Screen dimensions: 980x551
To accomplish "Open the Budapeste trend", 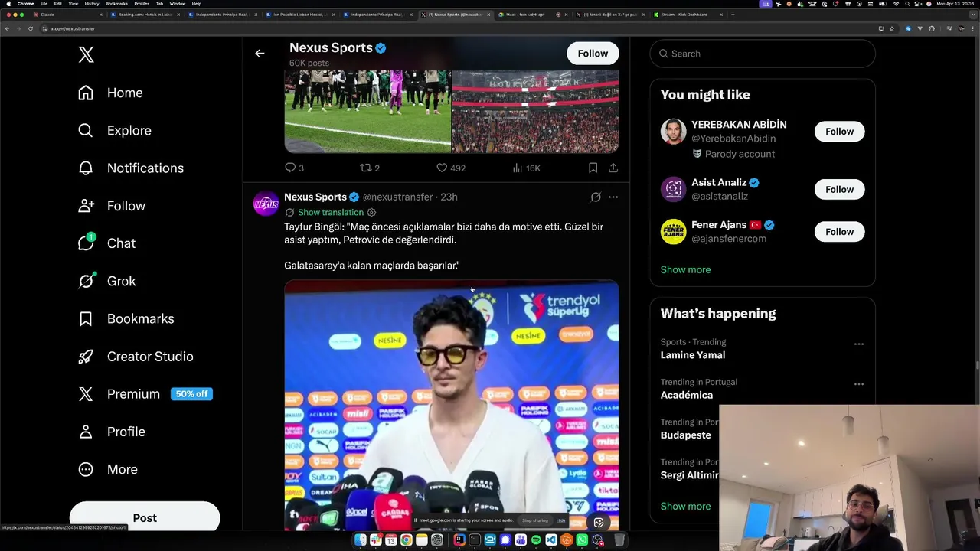I will [686, 435].
